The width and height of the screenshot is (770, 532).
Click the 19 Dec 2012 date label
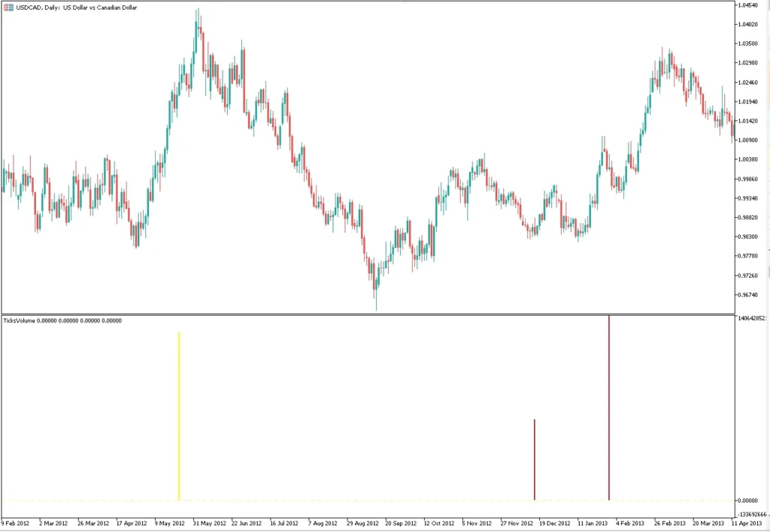555,523
